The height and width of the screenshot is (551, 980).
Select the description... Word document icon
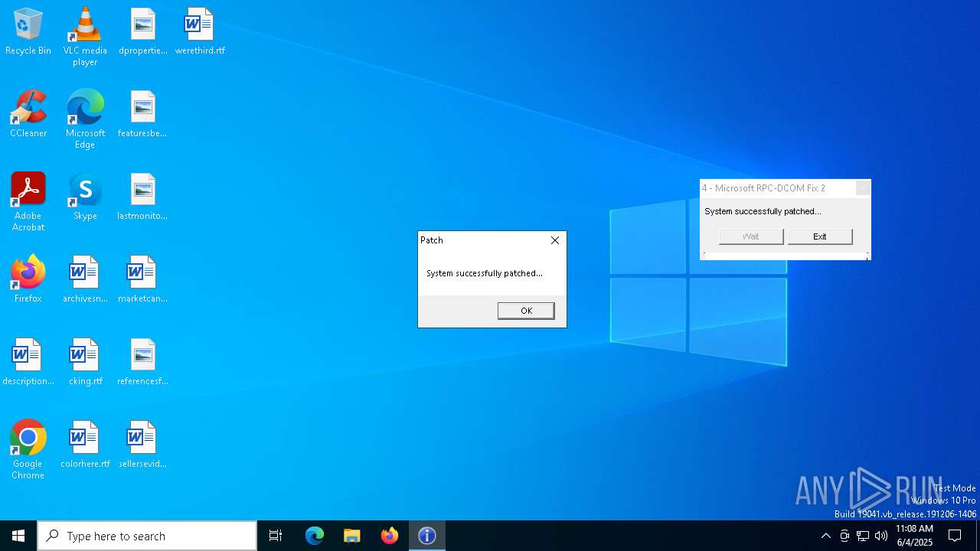[x=28, y=363]
